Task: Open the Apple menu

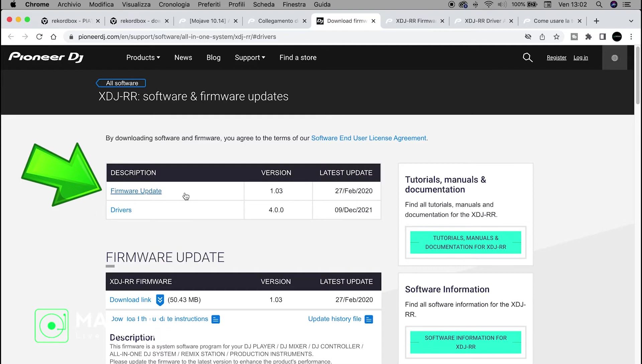Action: [13, 4]
